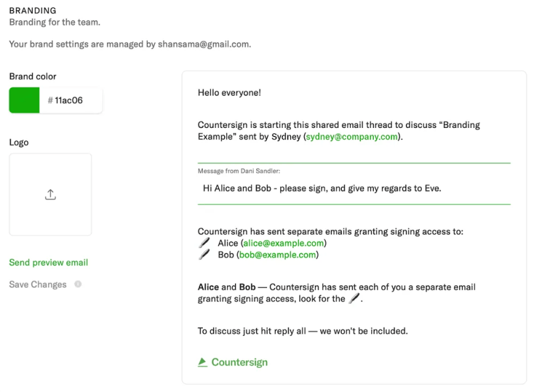
Task: Click the Countersign text link at the bottom of the preview
Action: pos(239,363)
